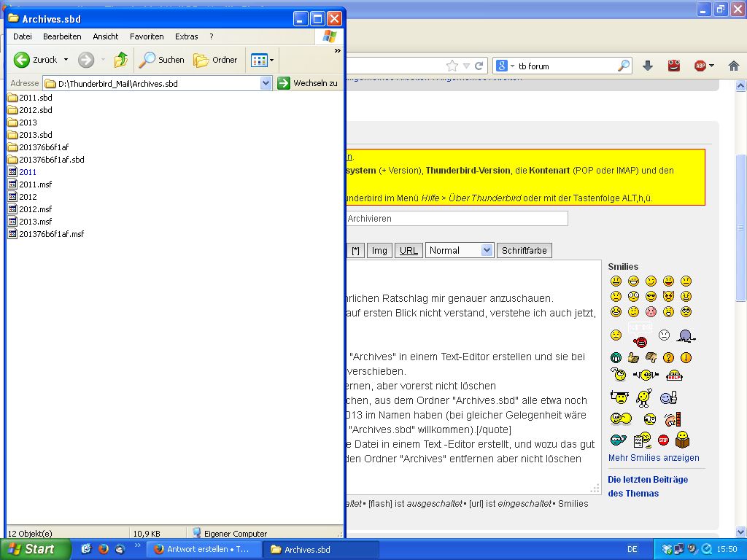The width and height of the screenshot is (747, 560).
Task: Click the Windows Start button
Action: [x=34, y=549]
